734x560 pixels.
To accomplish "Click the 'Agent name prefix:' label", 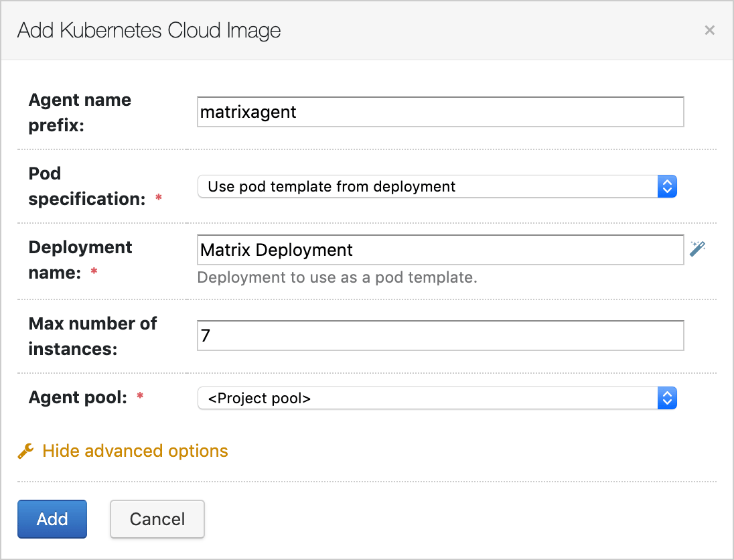I will coord(80,113).
